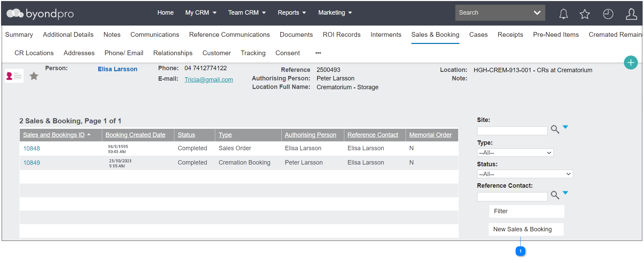The height and width of the screenshot is (263, 644).
Task: Open booking 10848
Action: pyautogui.click(x=32, y=149)
